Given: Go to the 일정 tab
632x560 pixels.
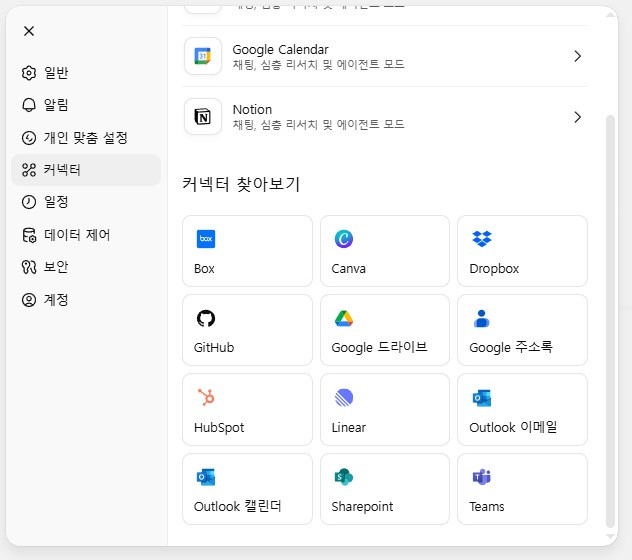Looking at the screenshot, I should [x=85, y=202].
